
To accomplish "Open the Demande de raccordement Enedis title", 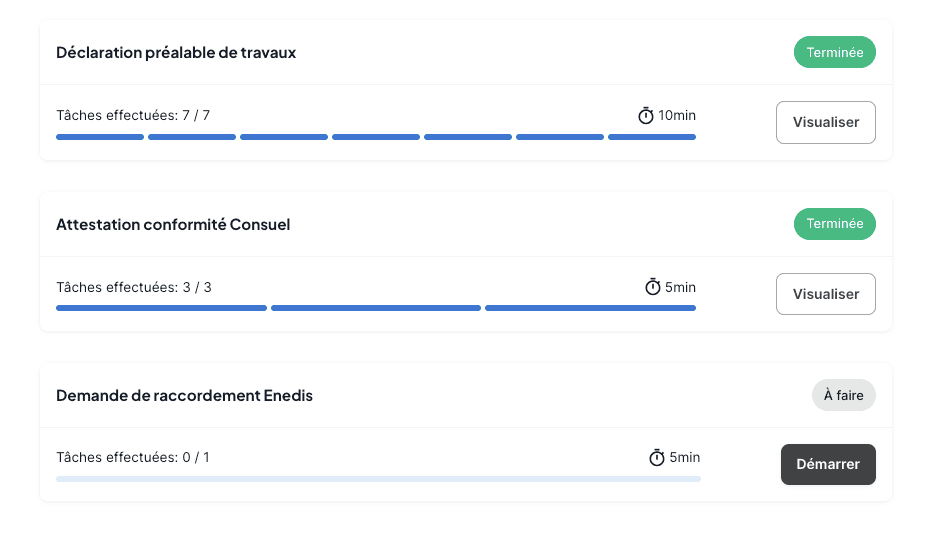I will point(184,395).
